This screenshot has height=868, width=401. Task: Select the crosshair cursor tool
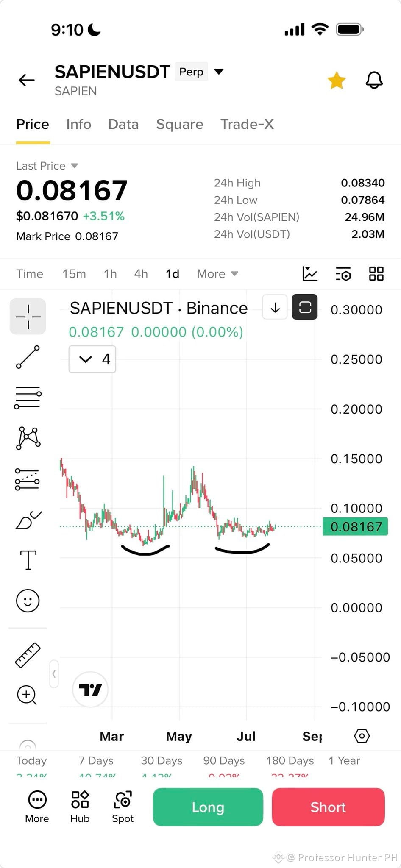click(28, 317)
